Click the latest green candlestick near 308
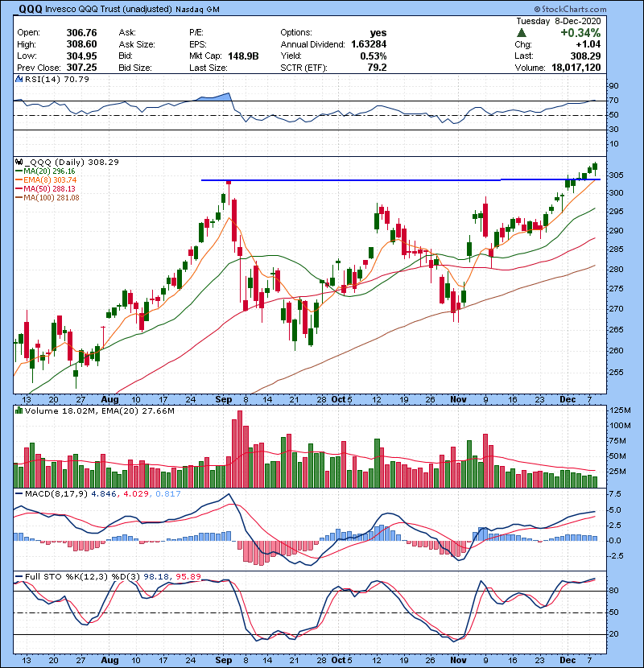Screen dimensions: 644x668 pos(595,167)
